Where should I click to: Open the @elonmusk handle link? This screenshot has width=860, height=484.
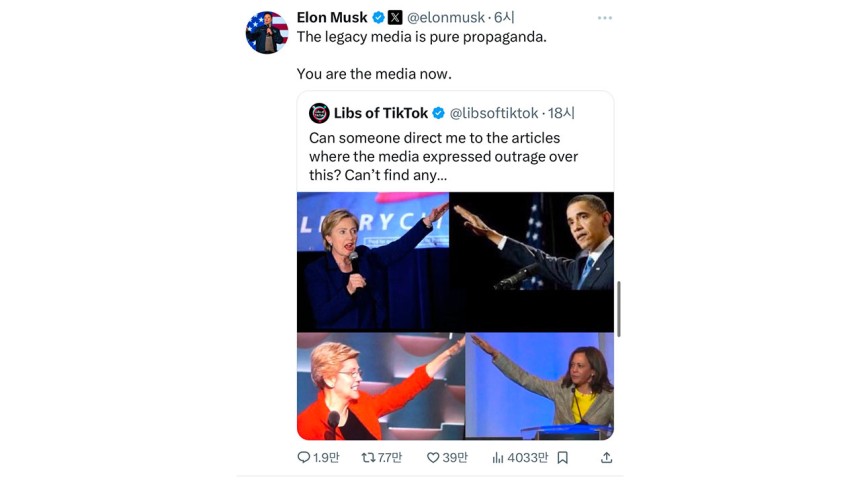click(x=445, y=18)
